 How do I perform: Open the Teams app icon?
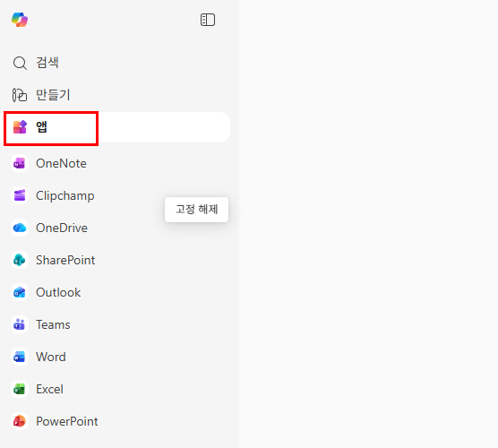pyautogui.click(x=20, y=324)
